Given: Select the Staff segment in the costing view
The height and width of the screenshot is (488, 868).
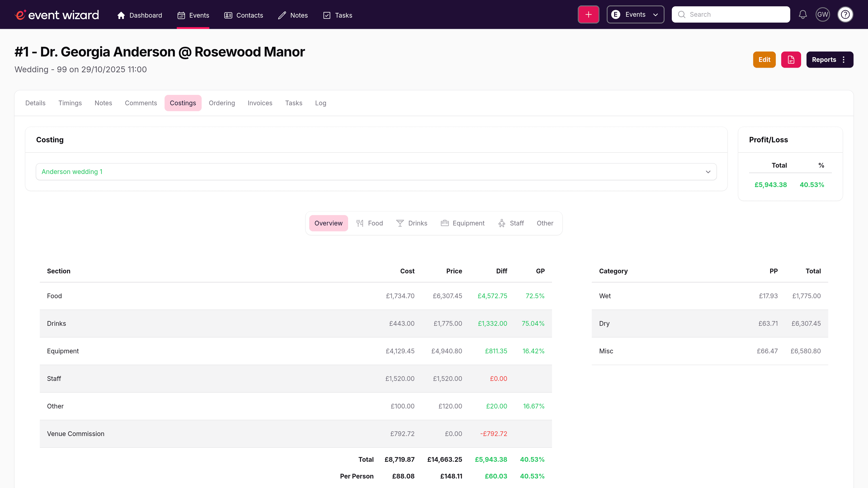Looking at the screenshot, I should pos(511,223).
